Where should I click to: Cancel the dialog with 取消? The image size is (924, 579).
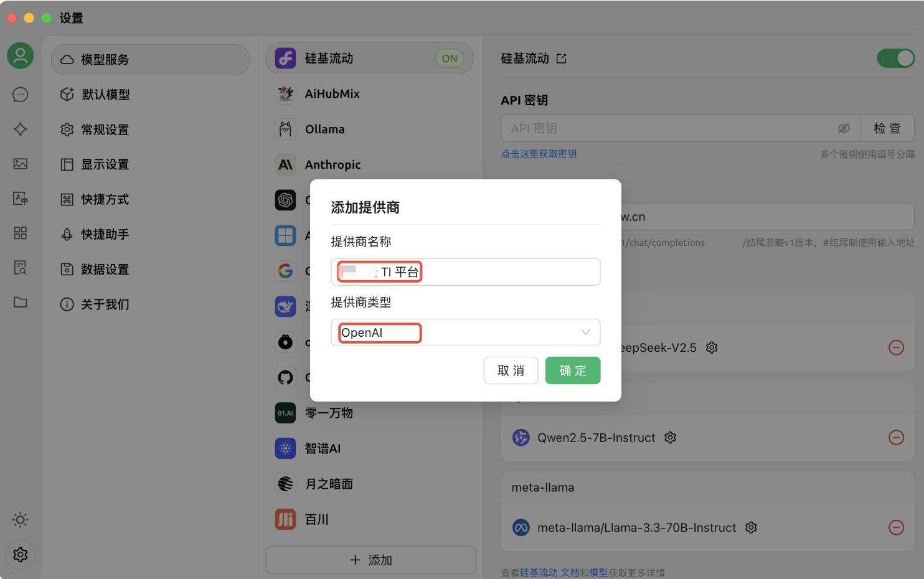[511, 370]
